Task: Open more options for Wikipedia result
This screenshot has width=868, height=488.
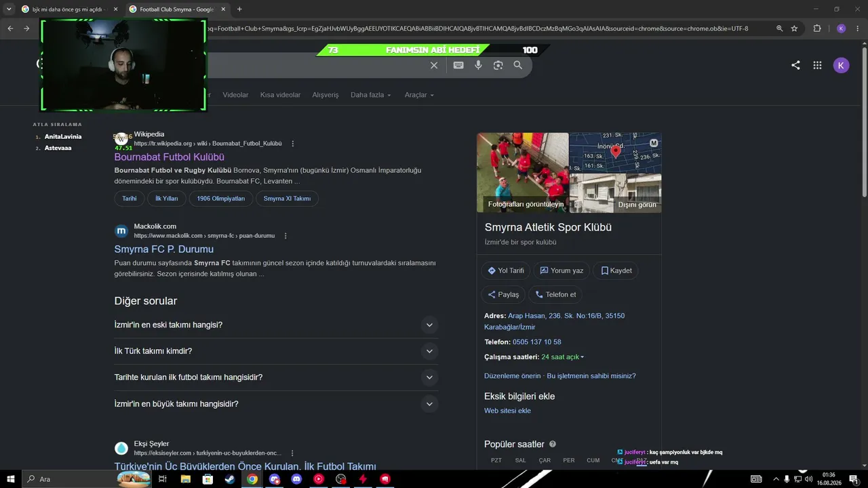Action: [x=293, y=144]
